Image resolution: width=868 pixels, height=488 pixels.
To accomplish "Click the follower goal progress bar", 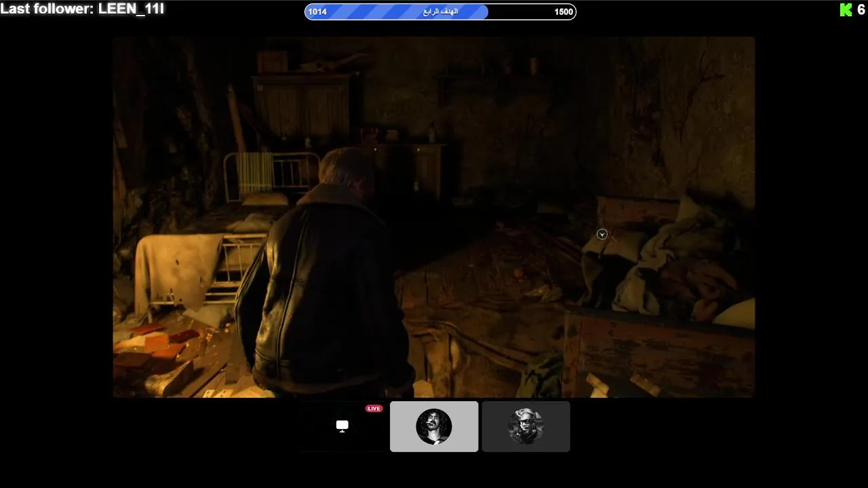I will [x=440, y=12].
